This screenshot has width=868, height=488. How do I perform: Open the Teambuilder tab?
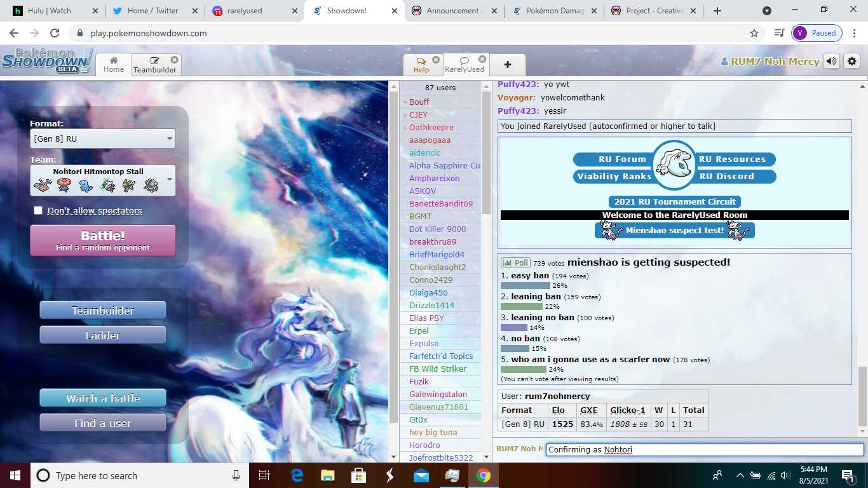[154, 65]
